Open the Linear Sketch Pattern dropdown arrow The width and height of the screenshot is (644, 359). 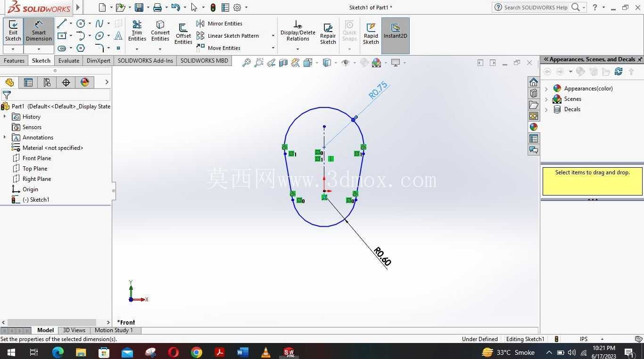tap(272, 36)
